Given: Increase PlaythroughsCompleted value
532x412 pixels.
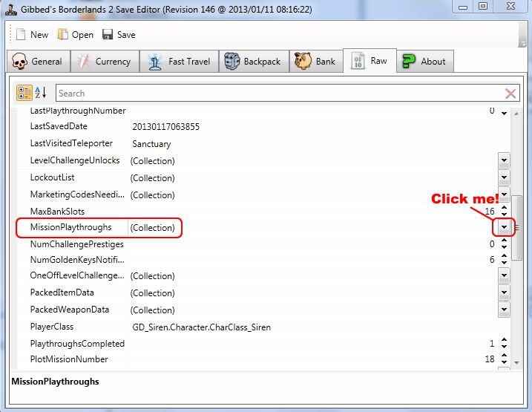Looking at the screenshot, I should 505,340.
